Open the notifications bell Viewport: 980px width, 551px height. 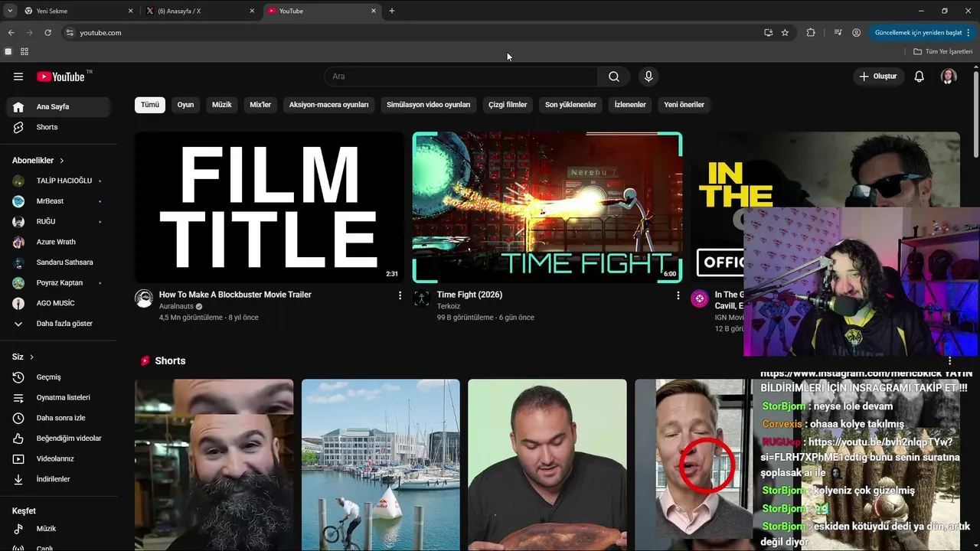tap(920, 77)
